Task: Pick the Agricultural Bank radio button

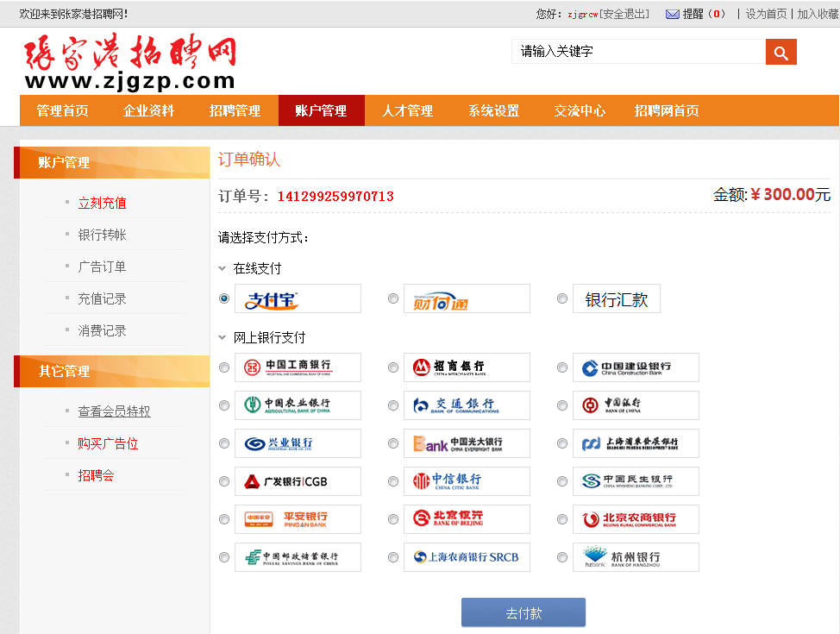Action: 224,405
